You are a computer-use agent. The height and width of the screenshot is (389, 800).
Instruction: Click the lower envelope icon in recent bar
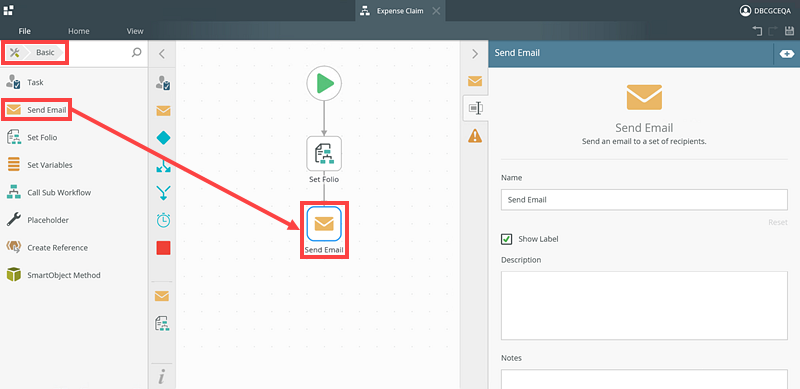tap(162, 296)
